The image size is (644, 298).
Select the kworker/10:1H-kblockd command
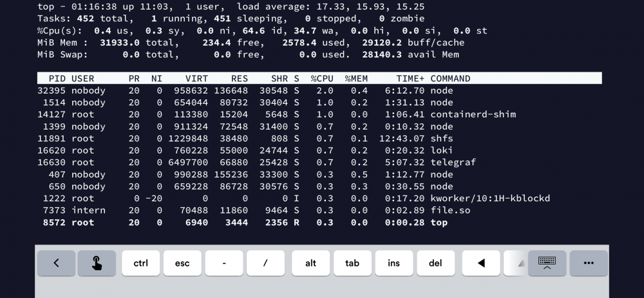[x=490, y=199]
